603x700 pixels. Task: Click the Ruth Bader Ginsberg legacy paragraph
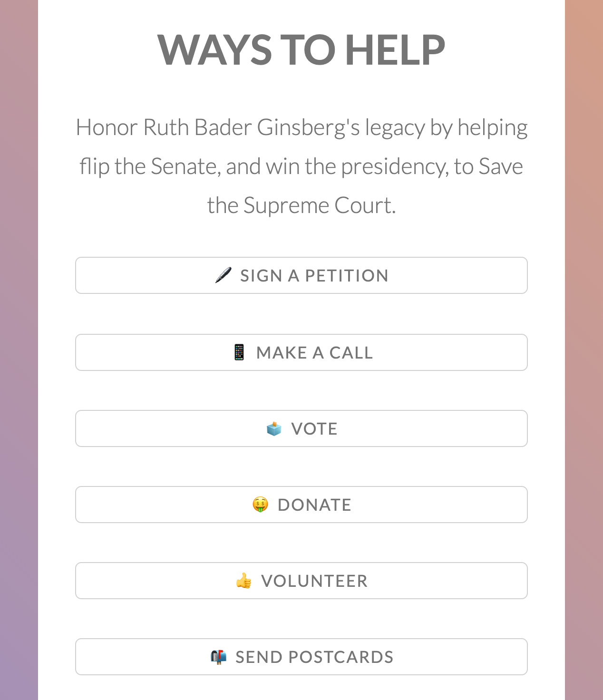pyautogui.click(x=301, y=165)
